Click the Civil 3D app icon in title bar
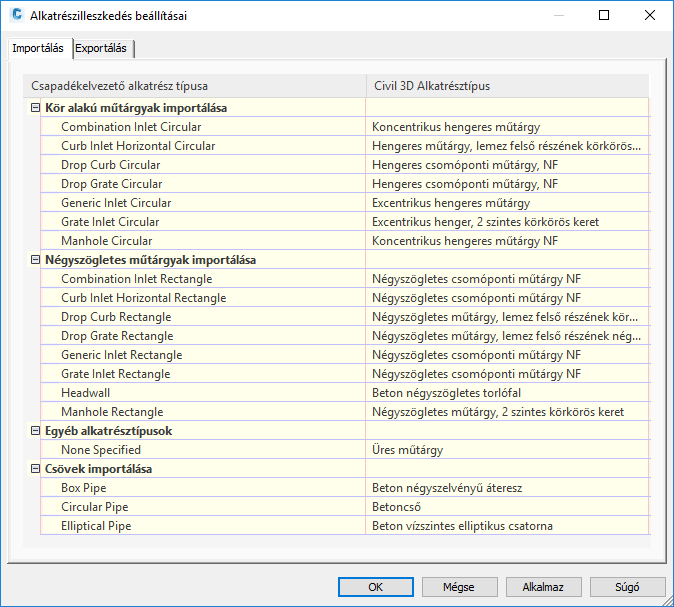Screen dimensions: 674x607 point(15,16)
